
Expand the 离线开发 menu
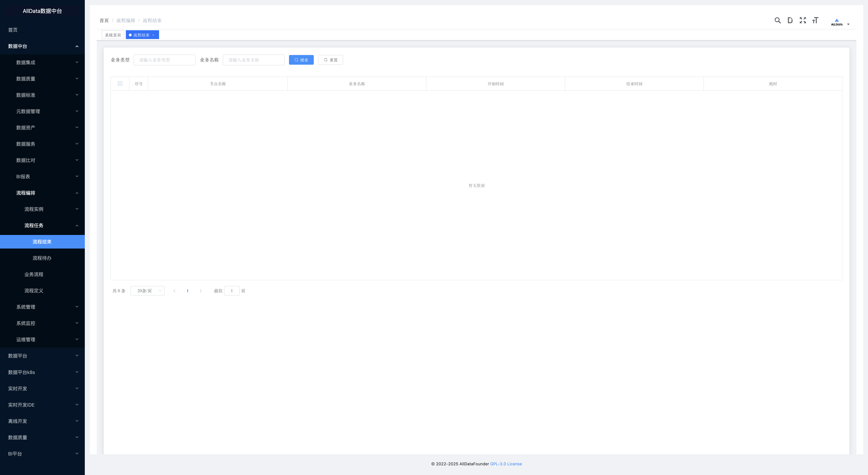[x=42, y=421]
